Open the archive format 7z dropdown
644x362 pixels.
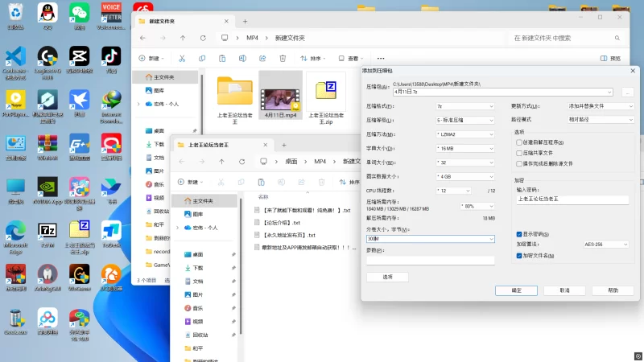click(x=464, y=106)
